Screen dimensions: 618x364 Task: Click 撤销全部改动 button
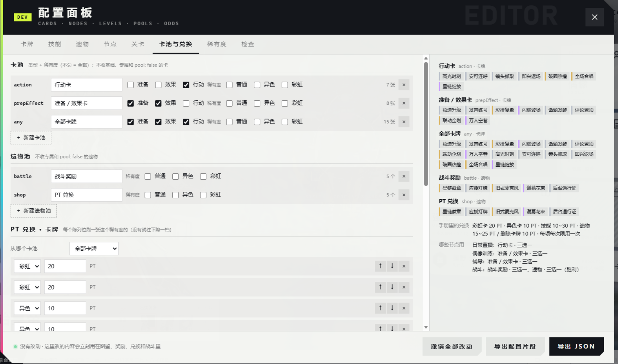[452, 346]
